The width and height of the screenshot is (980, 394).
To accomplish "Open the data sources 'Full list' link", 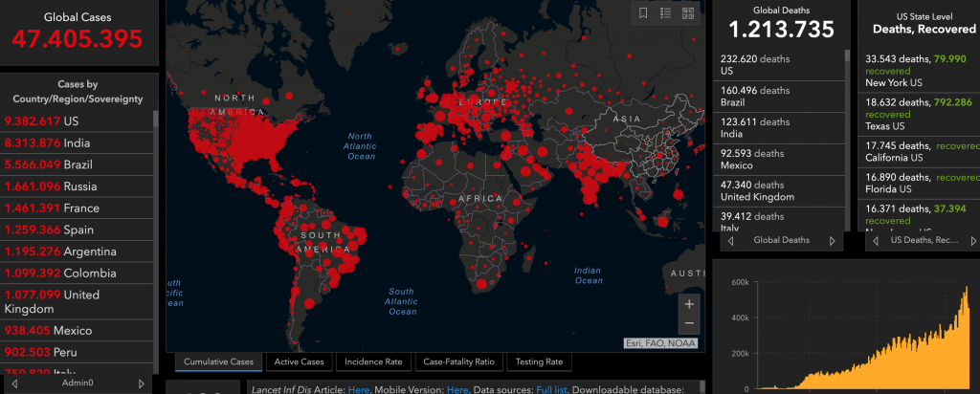I will 551,389.
